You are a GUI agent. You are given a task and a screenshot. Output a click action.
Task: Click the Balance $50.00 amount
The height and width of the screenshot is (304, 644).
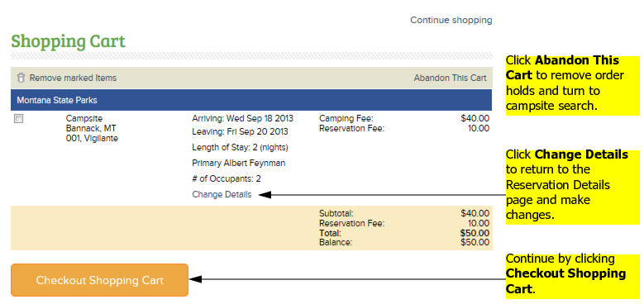(475, 243)
